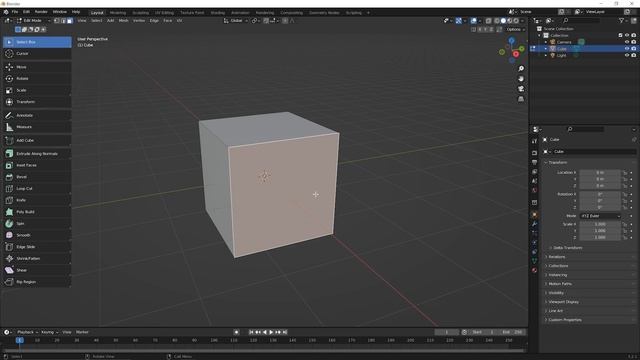The height and width of the screenshot is (360, 640).
Task: Open the Modifiers wrench properties tab
Action: [534, 224]
